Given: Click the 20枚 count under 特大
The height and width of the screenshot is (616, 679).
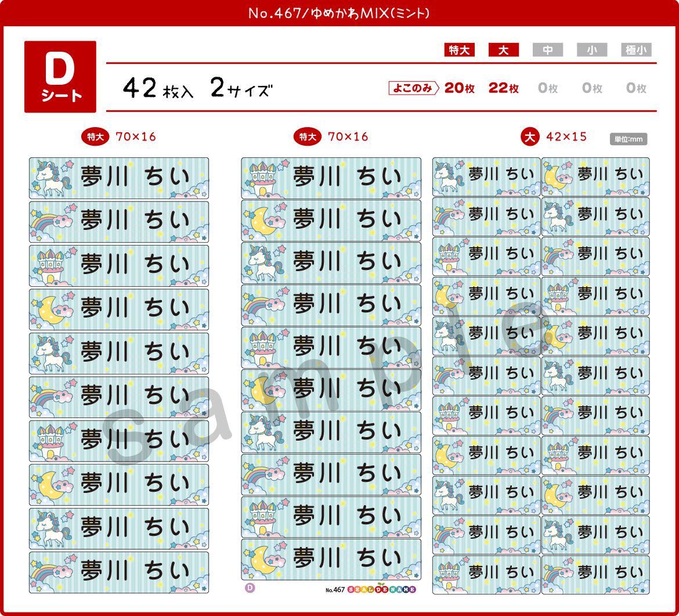Looking at the screenshot, I should 460,88.
